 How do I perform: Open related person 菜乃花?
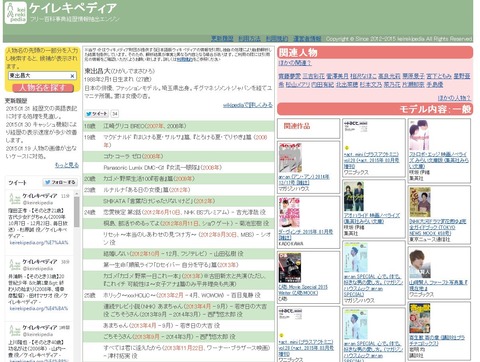tap(392, 85)
